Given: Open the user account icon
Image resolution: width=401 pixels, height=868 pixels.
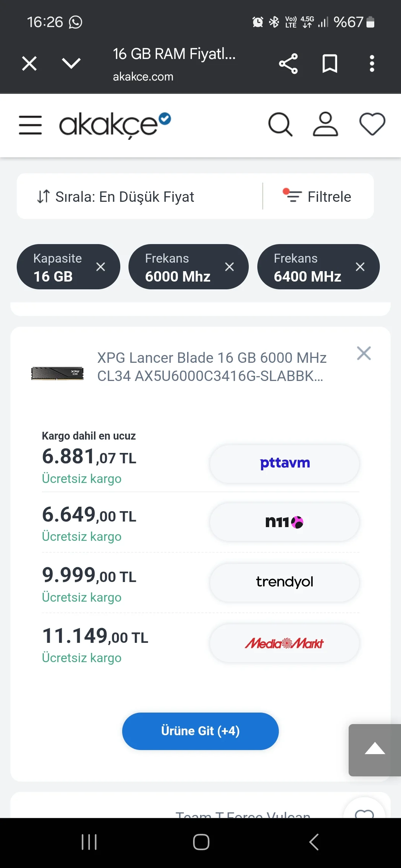Looking at the screenshot, I should click(325, 125).
